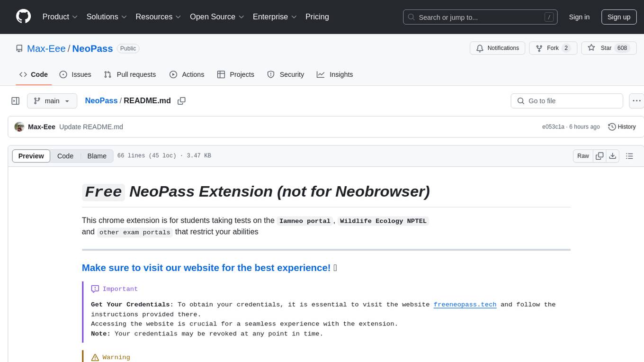The height and width of the screenshot is (362, 644).
Task: Select the Preview view
Action: 31,156
